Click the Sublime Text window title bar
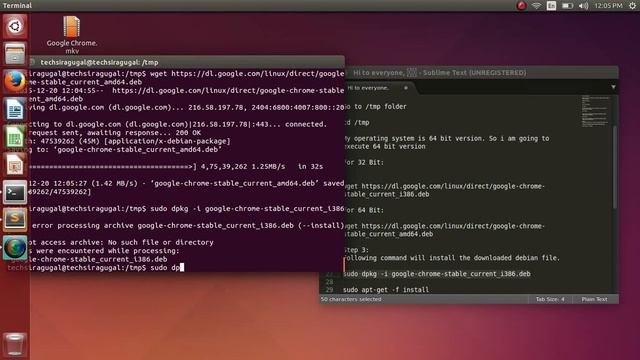Viewport: 640px width, 360px height. pos(482,73)
